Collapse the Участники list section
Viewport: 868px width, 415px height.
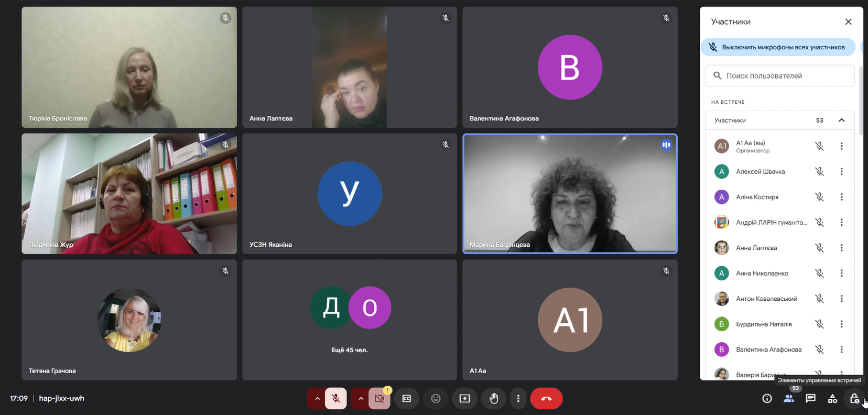tap(841, 121)
